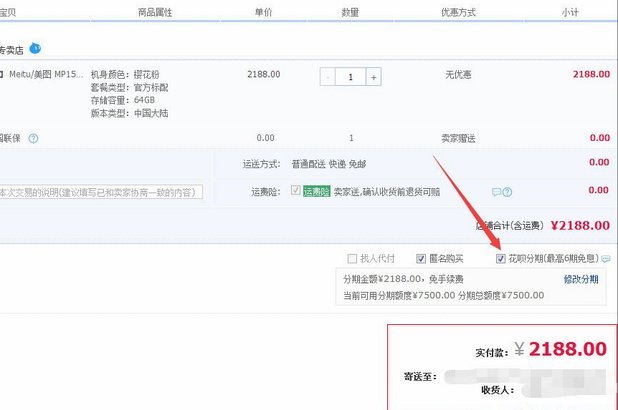Click the store total ¥2188.00

[x=580, y=226]
